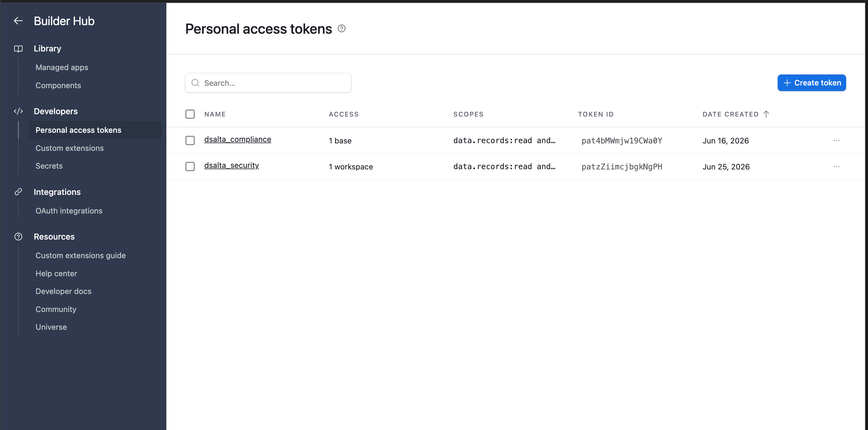Click the Integrations section heading
Screen dimensions: 868x430
pyautogui.click(x=57, y=192)
